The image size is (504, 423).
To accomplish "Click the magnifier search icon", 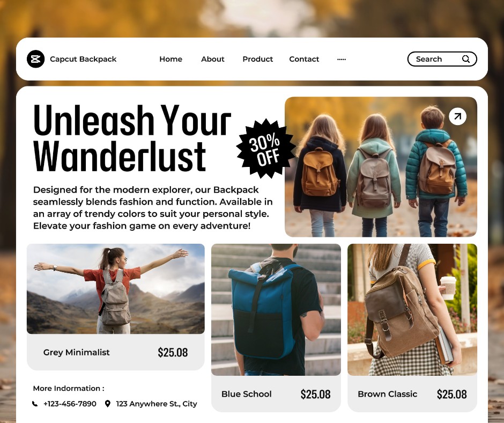I will click(466, 59).
